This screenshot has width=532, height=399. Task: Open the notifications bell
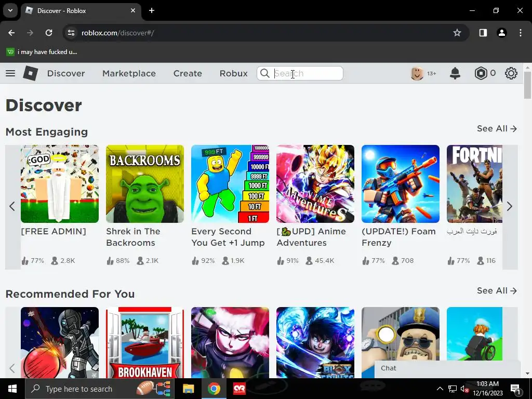coord(455,73)
